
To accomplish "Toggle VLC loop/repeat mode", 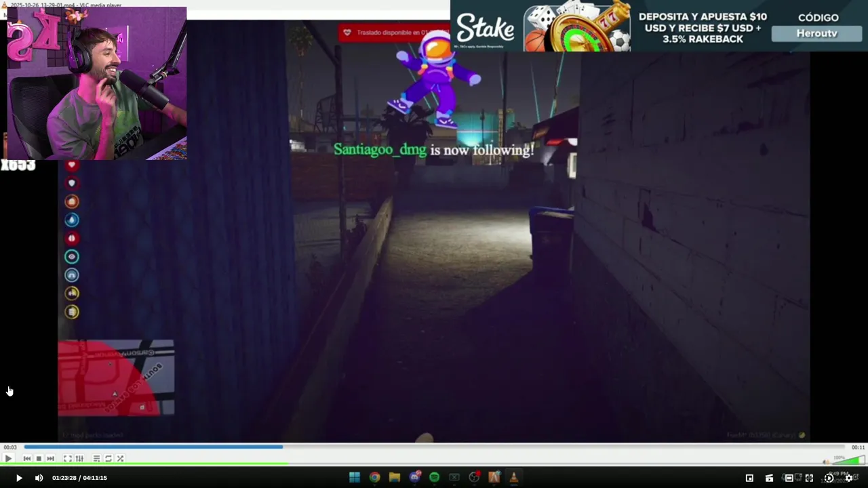I will 108,459.
